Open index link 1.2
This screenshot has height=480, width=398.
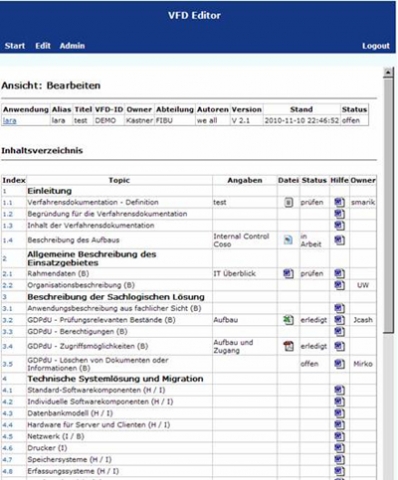point(7,214)
